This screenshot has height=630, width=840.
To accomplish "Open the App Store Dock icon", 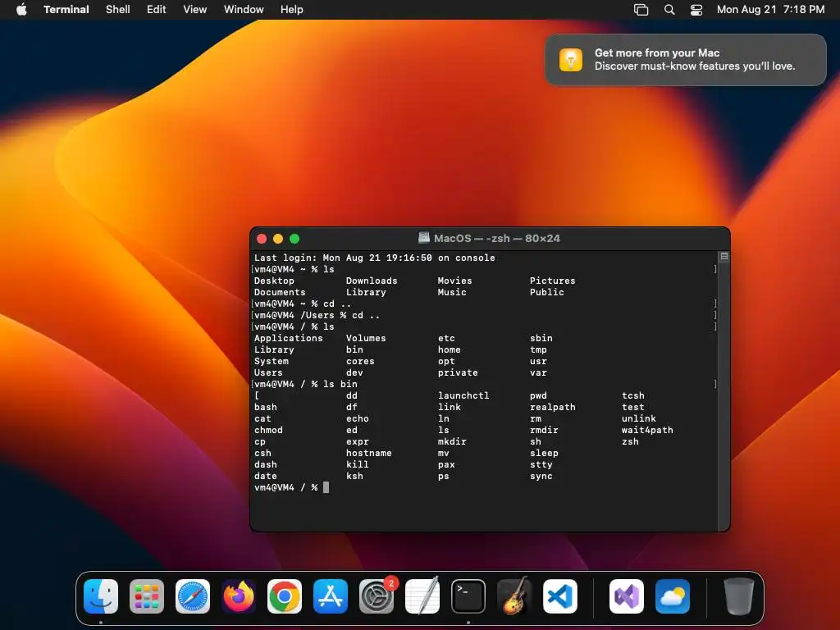I will tap(330, 596).
